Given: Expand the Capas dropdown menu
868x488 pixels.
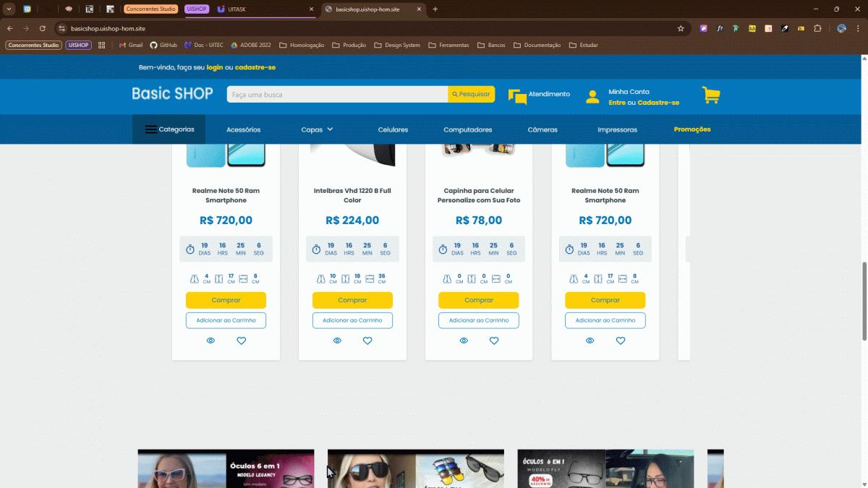Looking at the screenshot, I should click(x=317, y=129).
